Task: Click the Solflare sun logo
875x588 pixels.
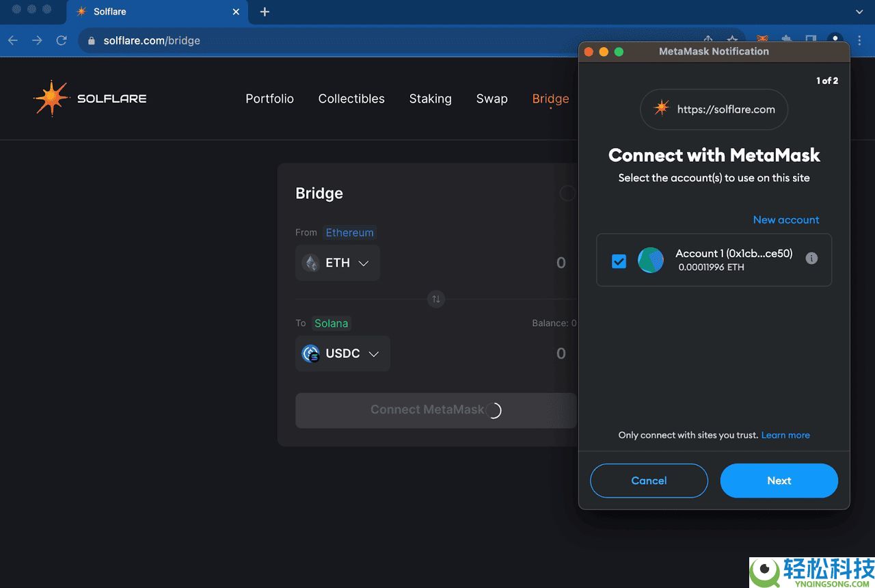Action: pyautogui.click(x=52, y=98)
